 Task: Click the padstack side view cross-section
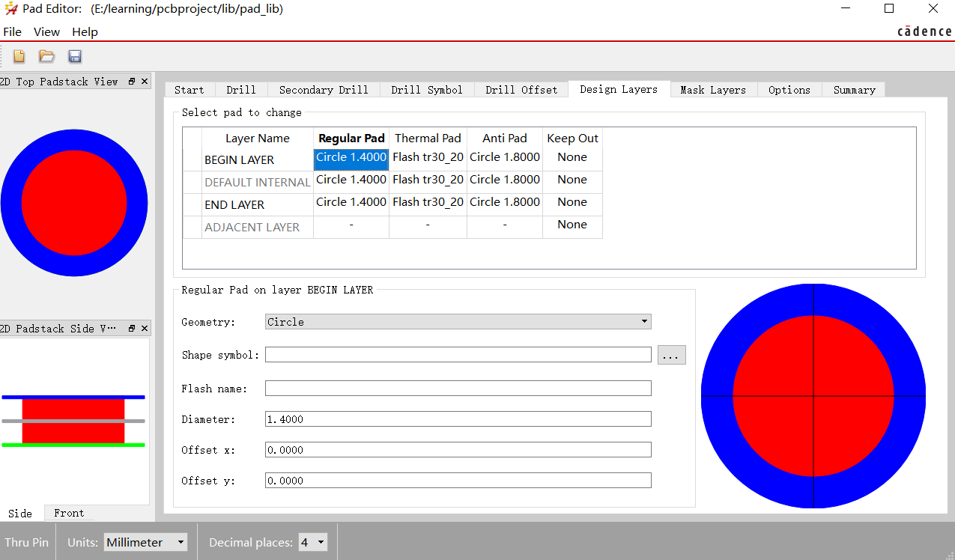[73, 421]
